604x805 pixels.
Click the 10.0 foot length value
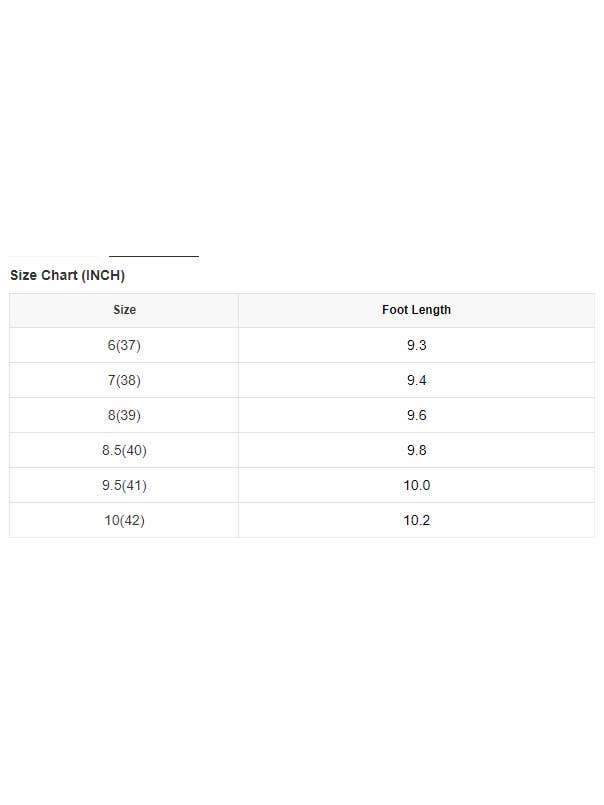point(416,485)
